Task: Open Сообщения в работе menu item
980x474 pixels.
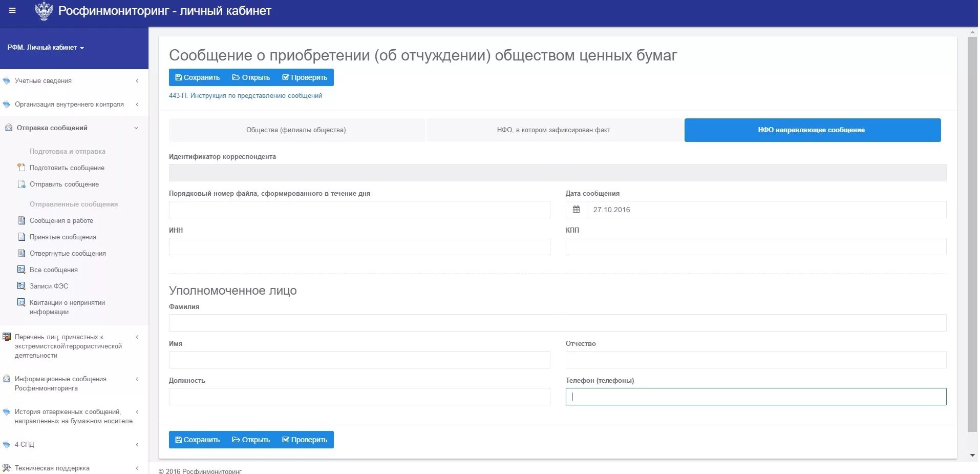Action: click(x=61, y=220)
